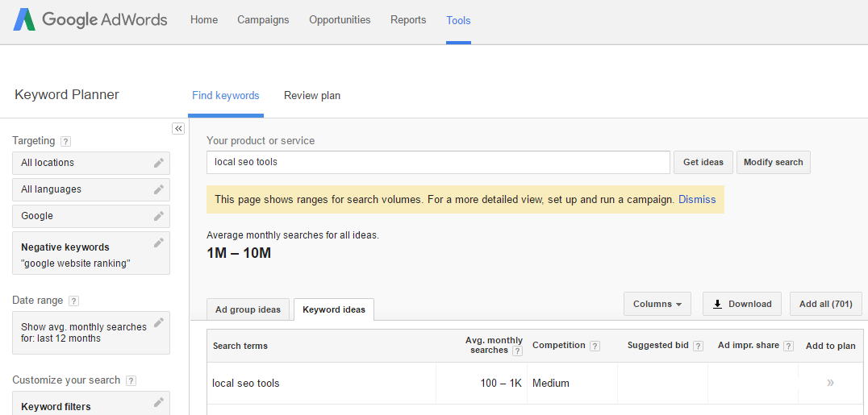
Task: Open the Review plan tab
Action: (311, 96)
